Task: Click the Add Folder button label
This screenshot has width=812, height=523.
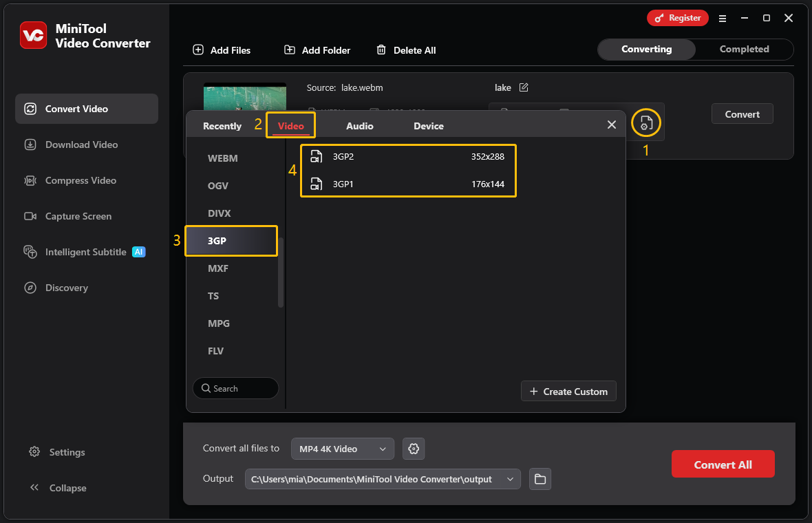Action: (x=325, y=50)
